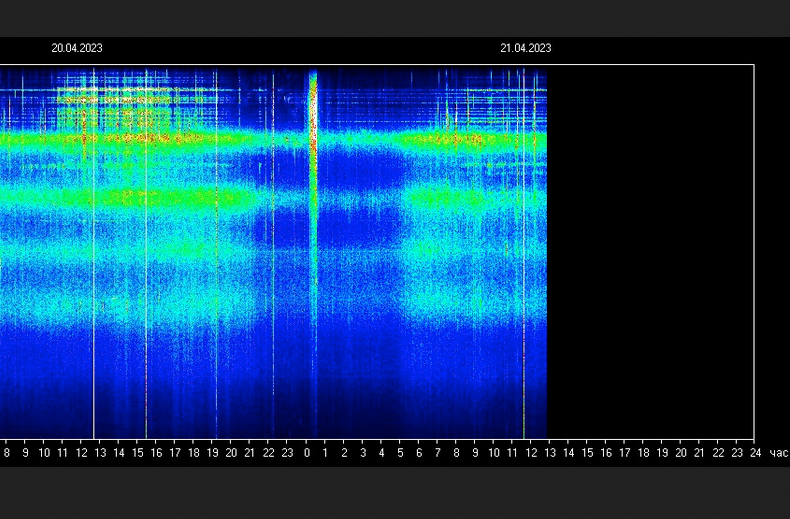
Task: Click the white-red vertical line before noon on 21.04
Action: 523,252
